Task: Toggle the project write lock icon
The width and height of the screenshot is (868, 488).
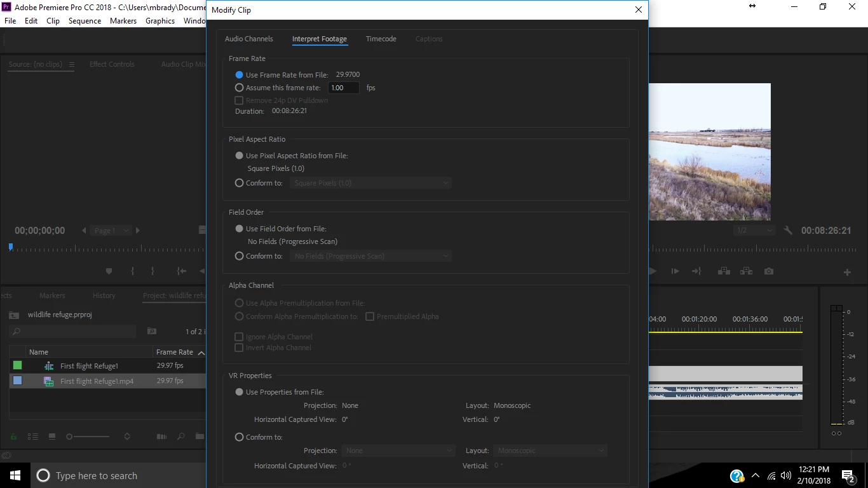Action: click(x=13, y=437)
